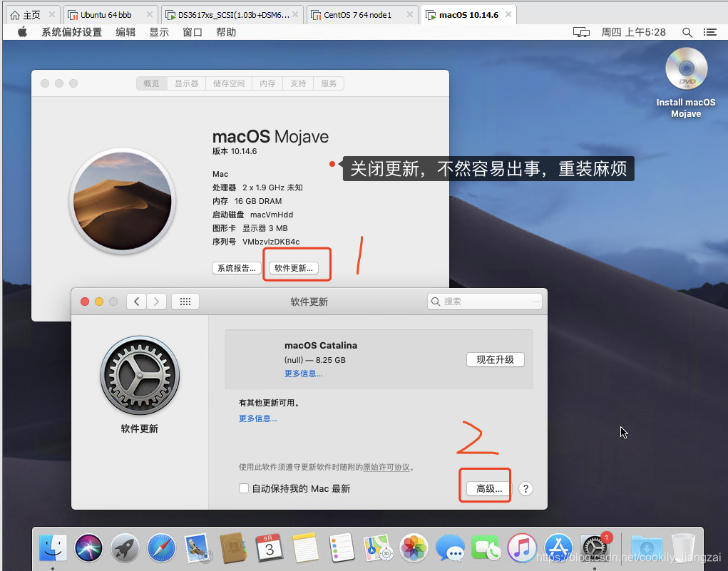This screenshot has height=571, width=728.
Task: Open Trash in the Dock
Action: (683, 547)
